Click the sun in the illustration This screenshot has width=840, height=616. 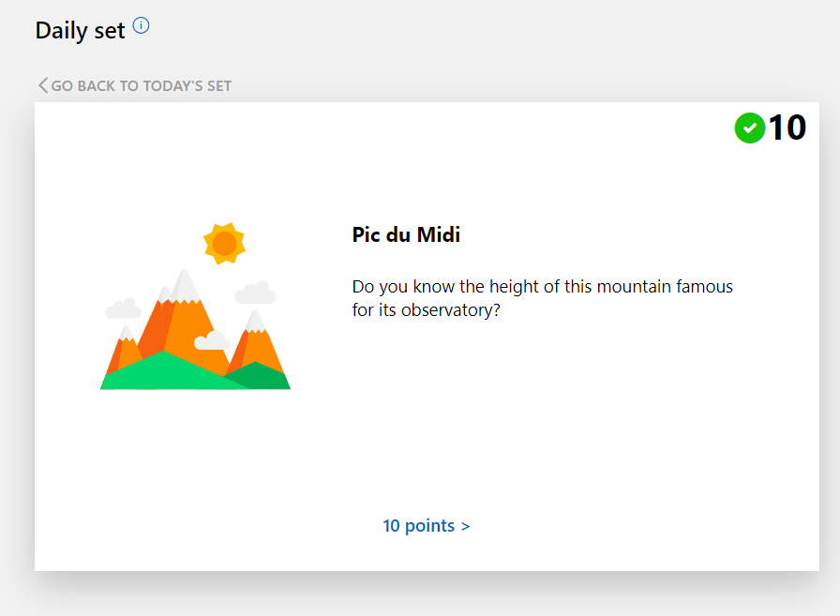pyautogui.click(x=224, y=244)
